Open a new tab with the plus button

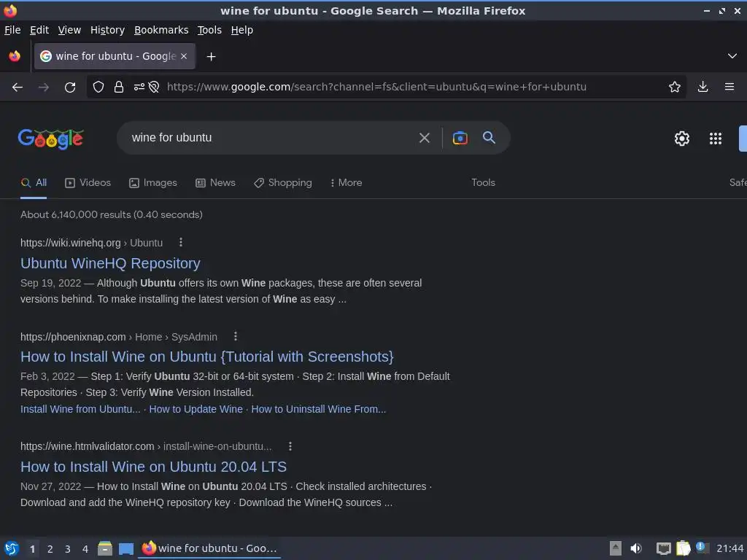coord(211,57)
